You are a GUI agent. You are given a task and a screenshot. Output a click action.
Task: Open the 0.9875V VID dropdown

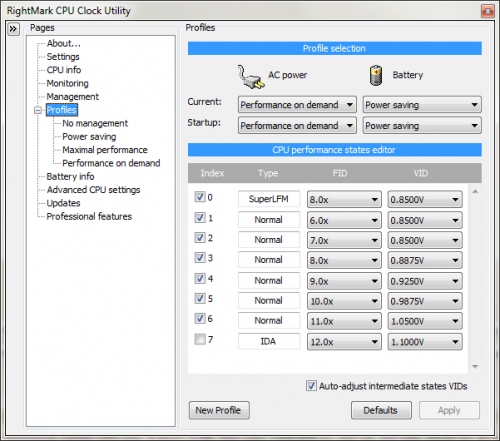425,301
